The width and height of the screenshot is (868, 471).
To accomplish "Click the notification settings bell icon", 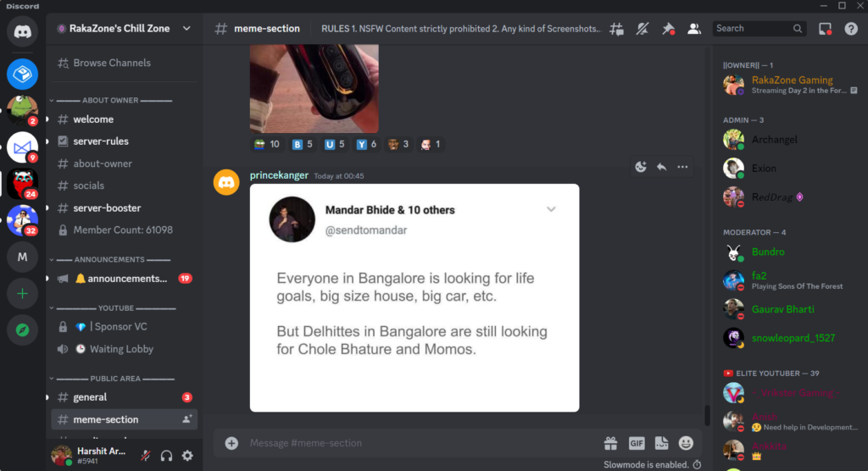I will click(x=643, y=29).
